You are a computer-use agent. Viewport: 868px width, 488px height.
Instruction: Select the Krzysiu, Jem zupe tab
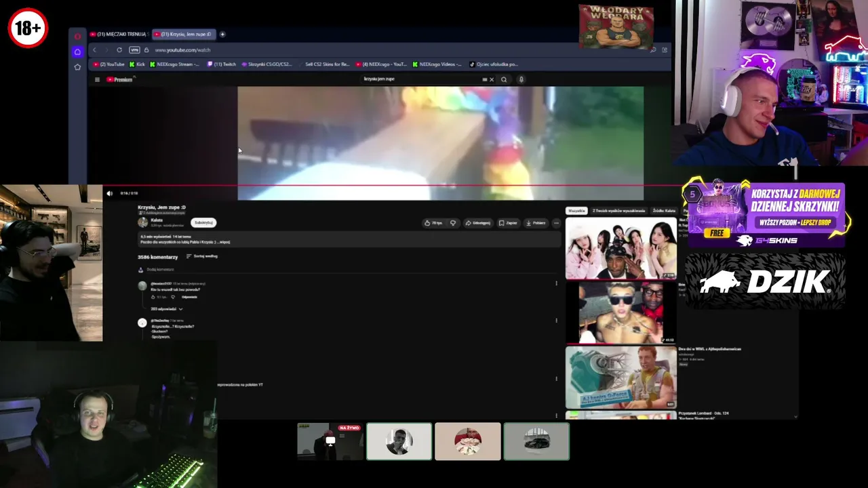(183, 34)
